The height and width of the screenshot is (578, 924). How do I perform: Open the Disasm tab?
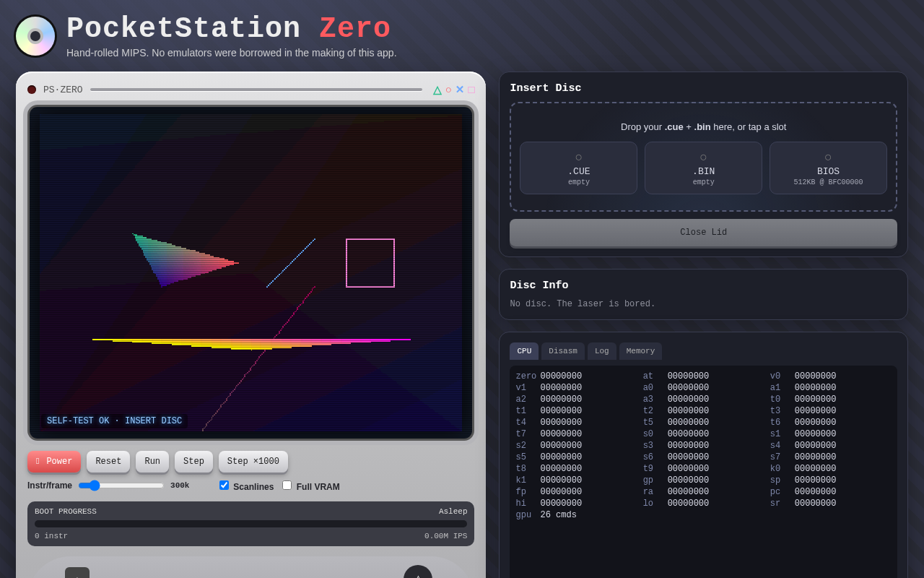563,351
